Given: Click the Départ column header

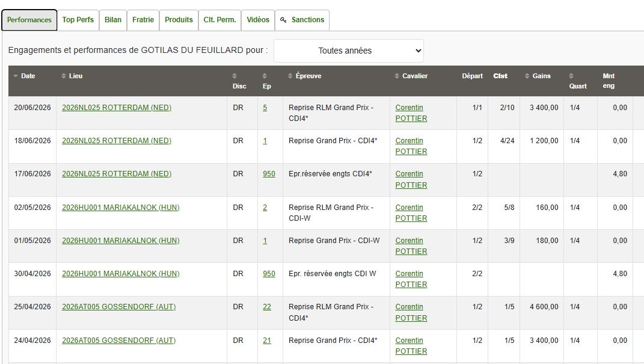Looking at the screenshot, I should [472, 76].
